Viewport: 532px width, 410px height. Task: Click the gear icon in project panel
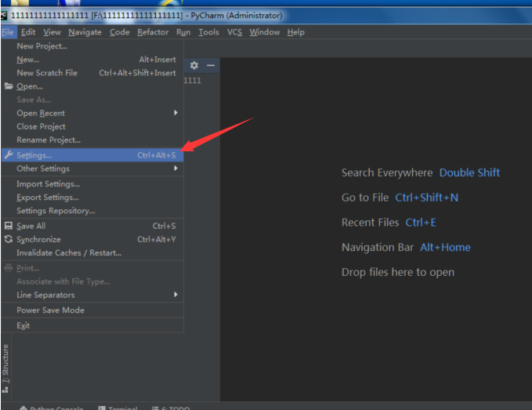194,65
